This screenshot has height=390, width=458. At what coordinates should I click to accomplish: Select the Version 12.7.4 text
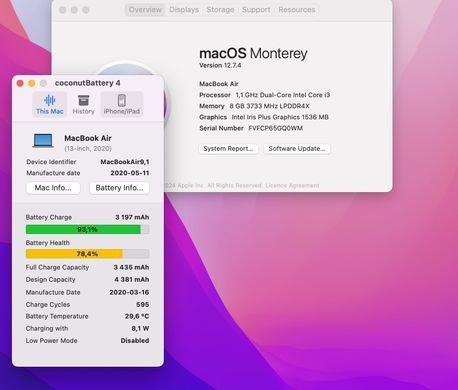pyautogui.click(x=220, y=65)
